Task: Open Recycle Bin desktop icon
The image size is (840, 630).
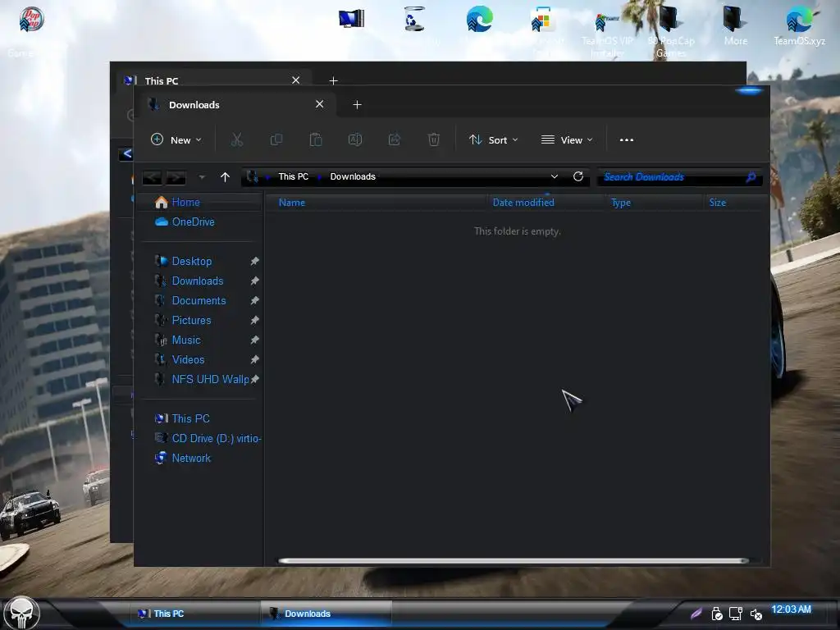Action: 414,20
